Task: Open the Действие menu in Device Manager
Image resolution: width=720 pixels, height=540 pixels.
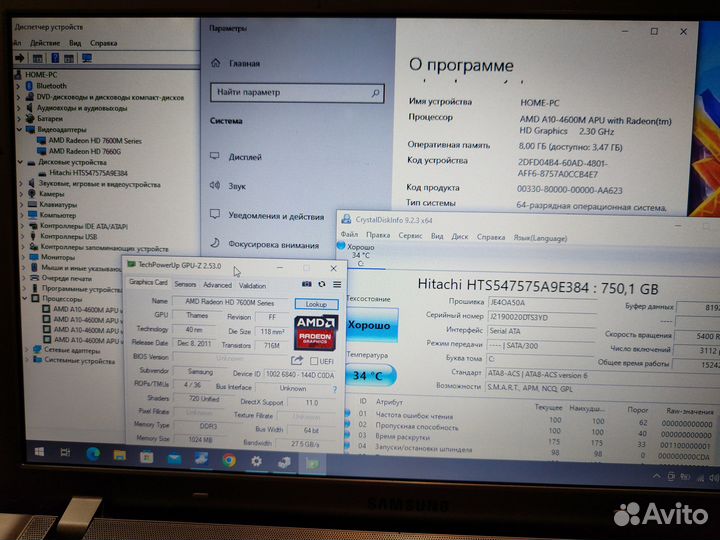Action: 45,43
